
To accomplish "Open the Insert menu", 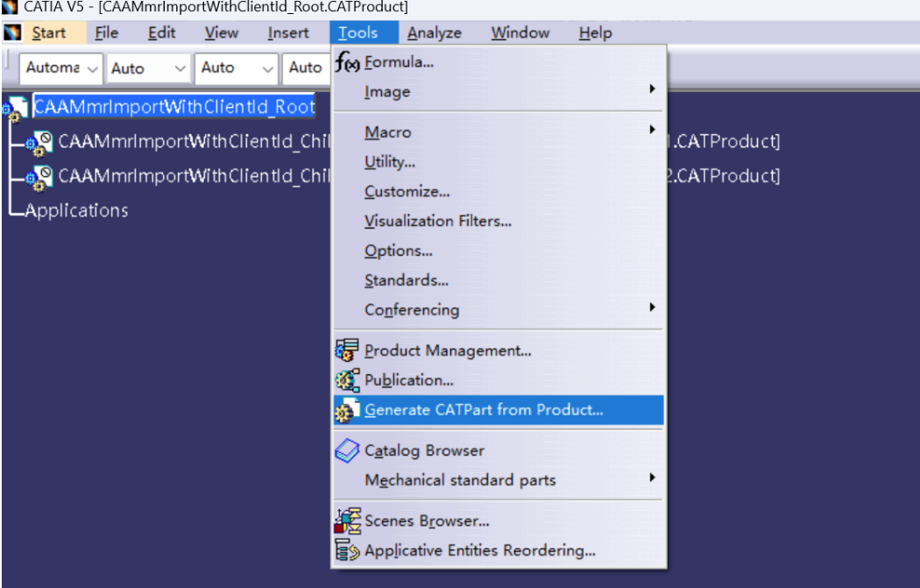I will (x=288, y=33).
